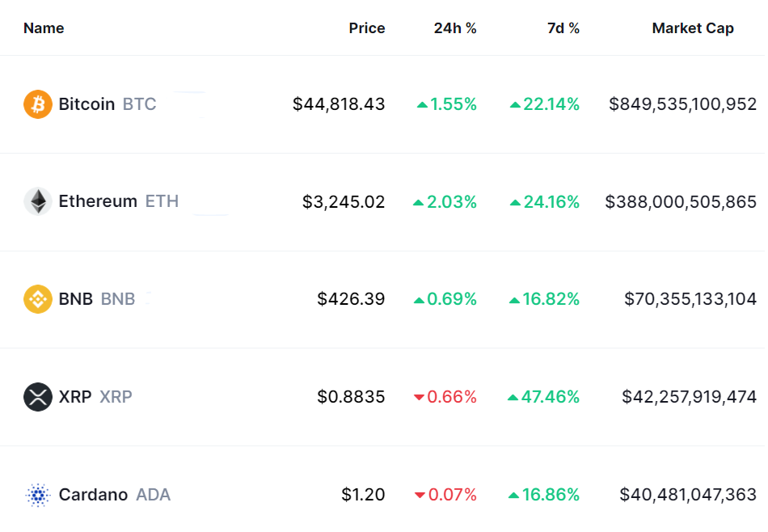This screenshot has height=532, width=768.
Task: Click Bitcoin's green 24h up arrow
Action: click(x=422, y=105)
